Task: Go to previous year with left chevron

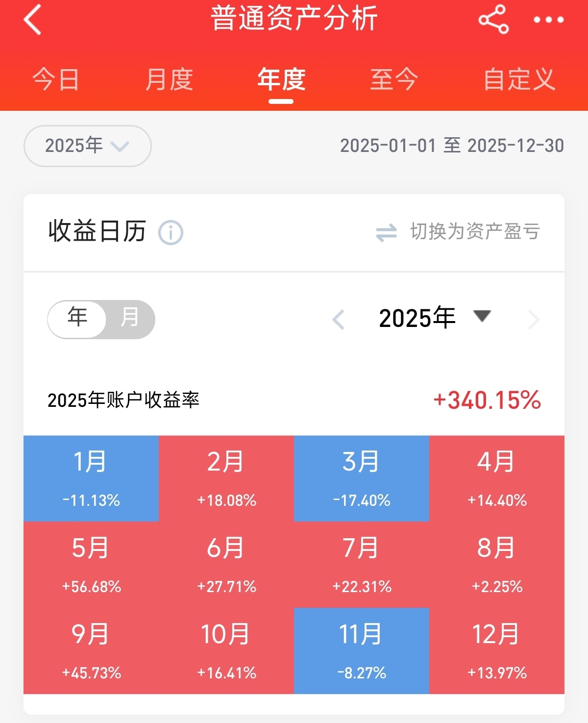Action: click(x=338, y=320)
